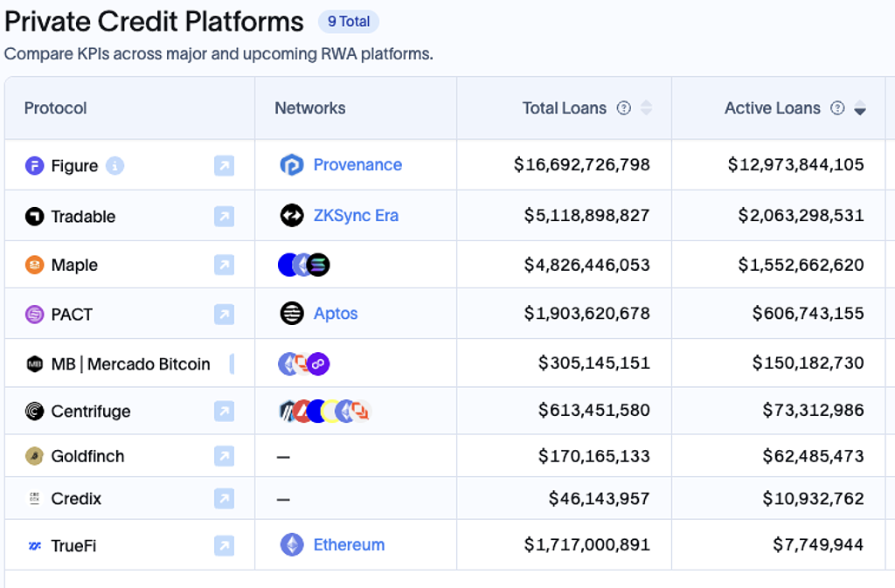Click the Maple row's arrow icon
The width and height of the screenshot is (895, 588).
click(x=224, y=265)
